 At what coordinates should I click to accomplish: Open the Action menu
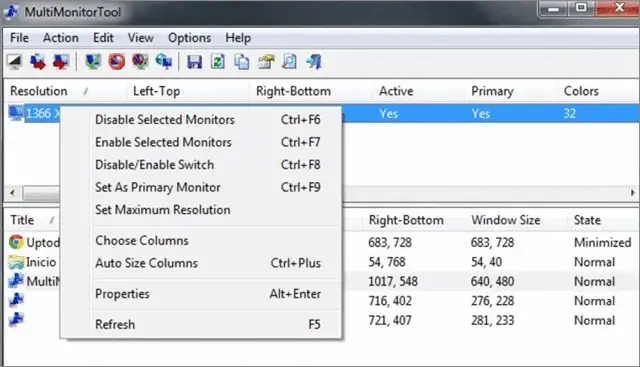coord(61,38)
